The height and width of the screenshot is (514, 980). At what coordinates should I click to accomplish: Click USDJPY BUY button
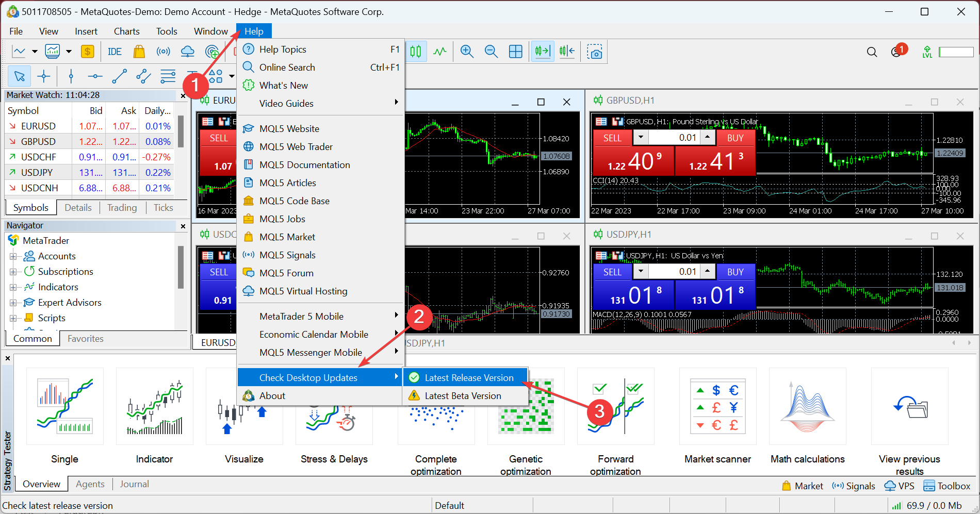point(735,272)
